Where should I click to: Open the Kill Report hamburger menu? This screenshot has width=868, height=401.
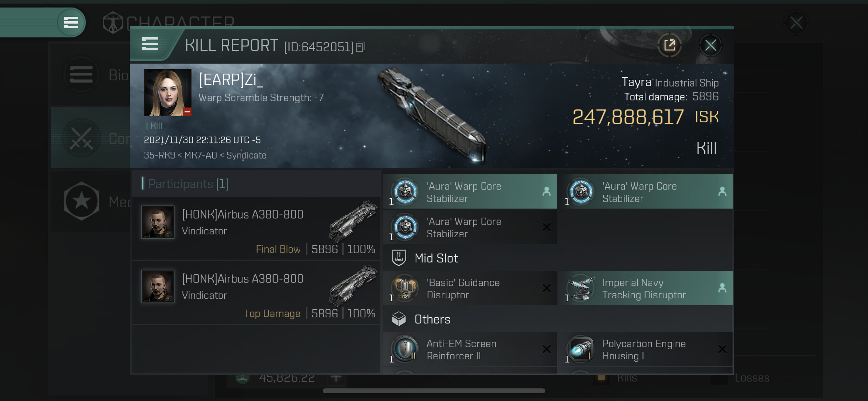pyautogui.click(x=150, y=44)
